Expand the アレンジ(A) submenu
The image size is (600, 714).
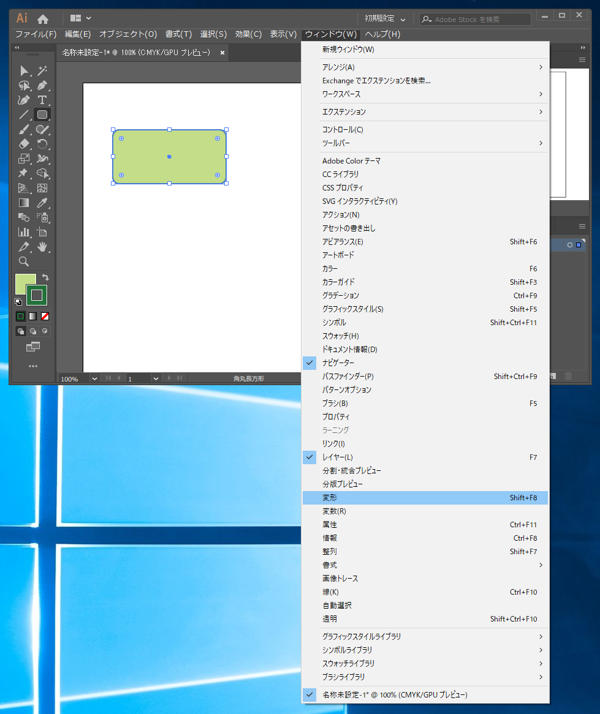(425, 67)
